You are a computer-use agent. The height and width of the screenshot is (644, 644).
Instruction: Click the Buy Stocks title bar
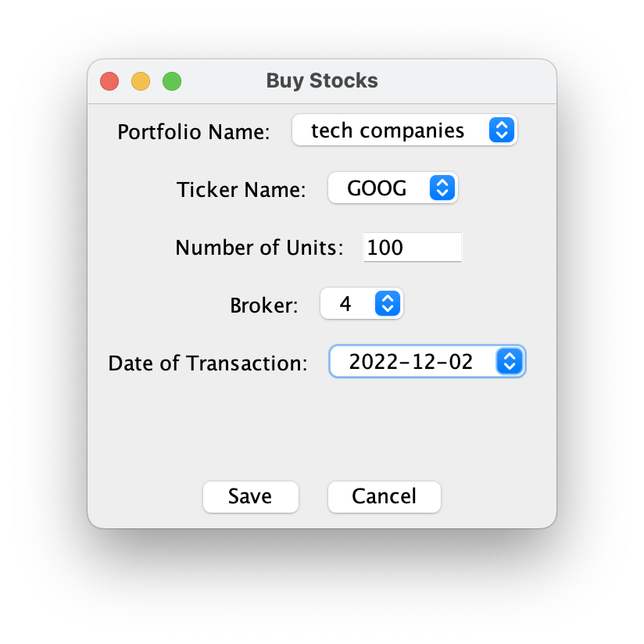coord(322,80)
